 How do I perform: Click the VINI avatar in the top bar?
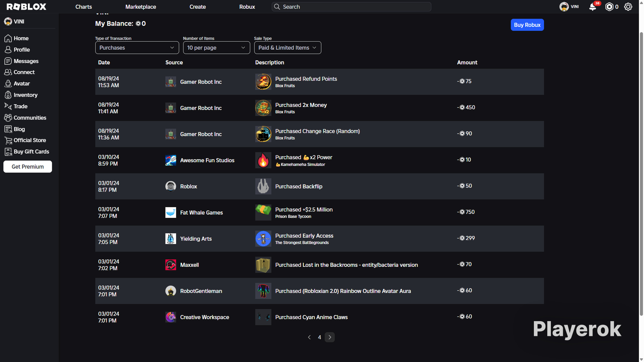point(564,7)
